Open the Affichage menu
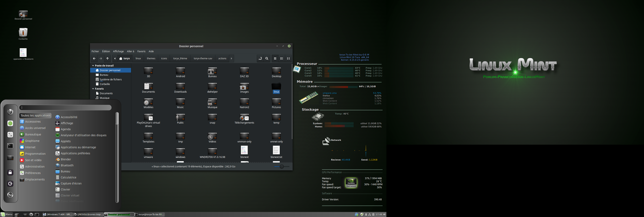Screen dimensions: 644x217 [x=118, y=51]
